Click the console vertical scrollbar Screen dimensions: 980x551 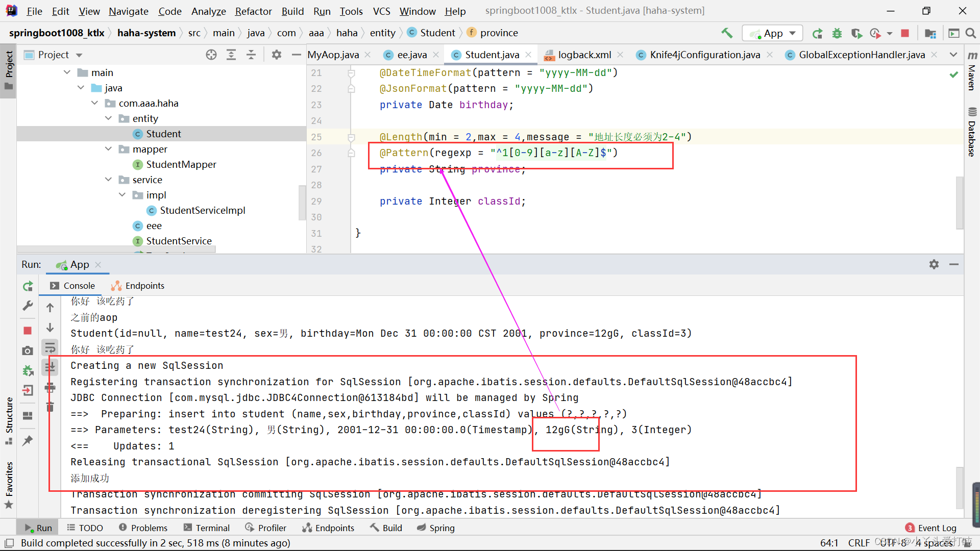[960, 487]
